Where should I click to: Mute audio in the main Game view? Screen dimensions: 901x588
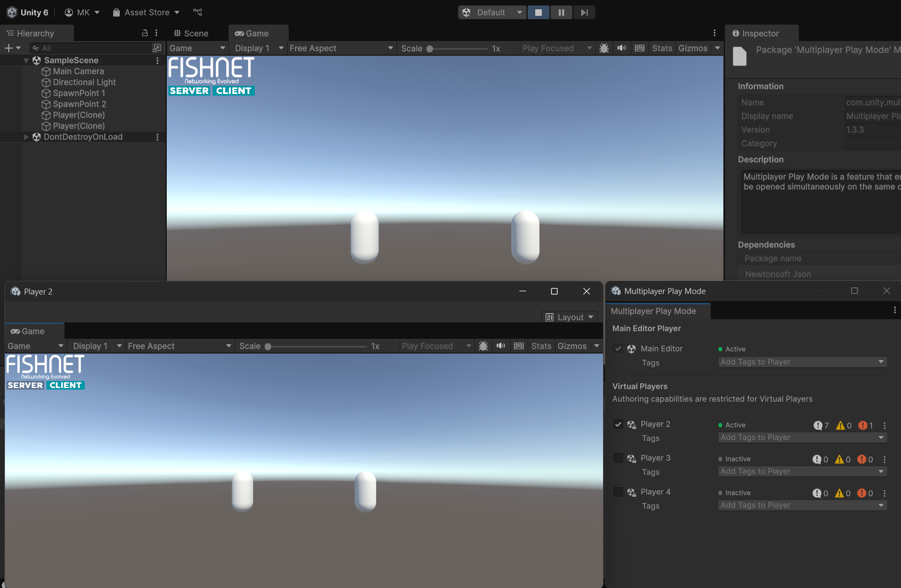[622, 48]
